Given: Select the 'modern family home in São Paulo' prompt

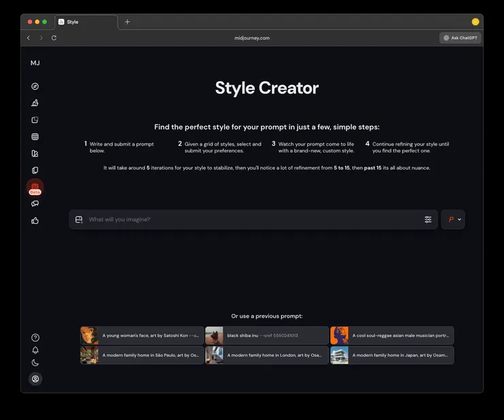Looking at the screenshot, I should click(x=142, y=355).
